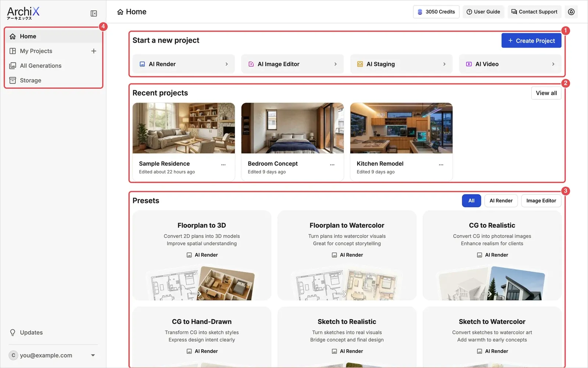The width and height of the screenshot is (588, 368).
Task: Choose the CG to Realistic preset
Action: (492, 255)
